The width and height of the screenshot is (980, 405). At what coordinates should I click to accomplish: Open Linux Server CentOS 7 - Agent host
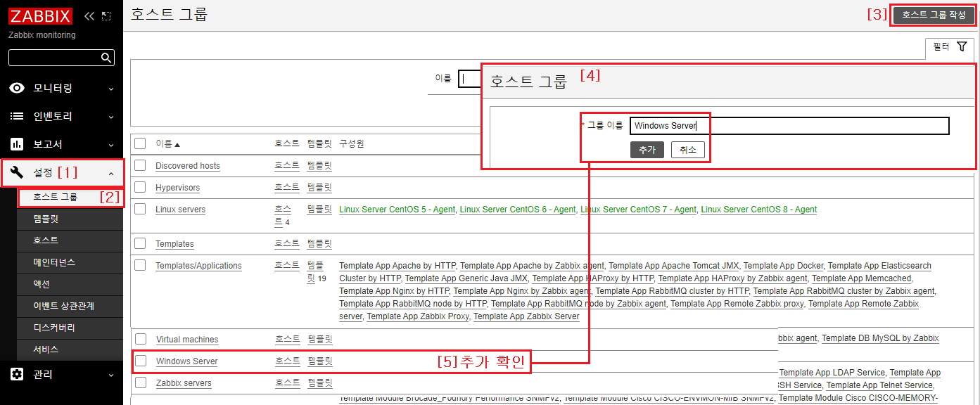click(638, 210)
